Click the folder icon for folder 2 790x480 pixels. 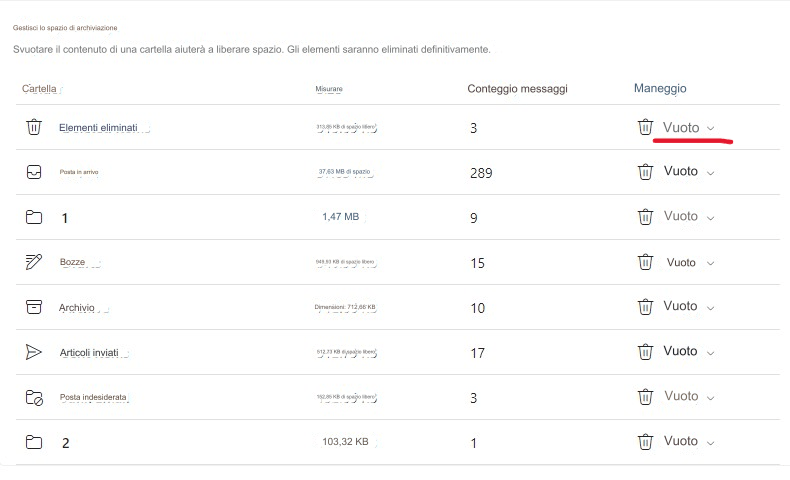34,442
